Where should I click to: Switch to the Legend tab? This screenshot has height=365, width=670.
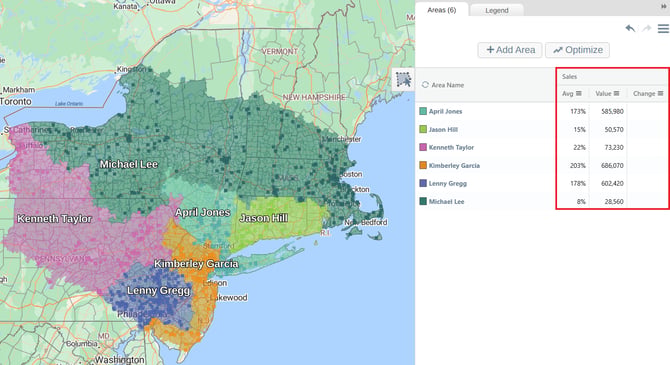coord(497,10)
